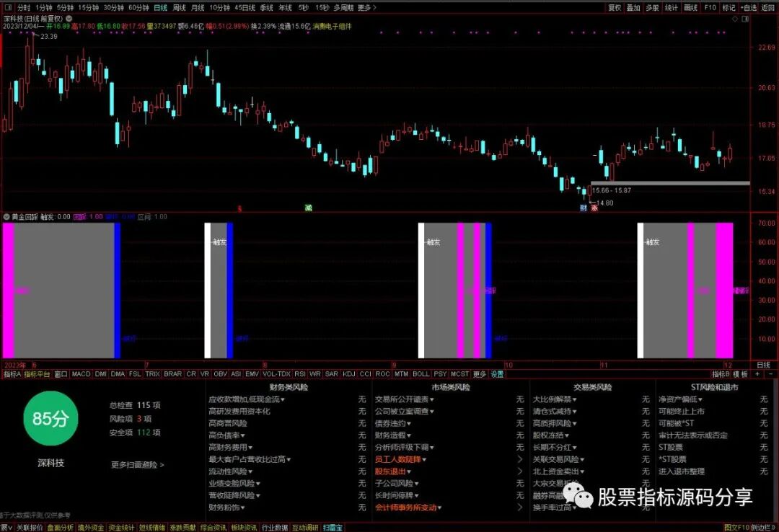The width and height of the screenshot is (779, 532).
Task: Select the MACD indicator tab
Action: point(81,374)
